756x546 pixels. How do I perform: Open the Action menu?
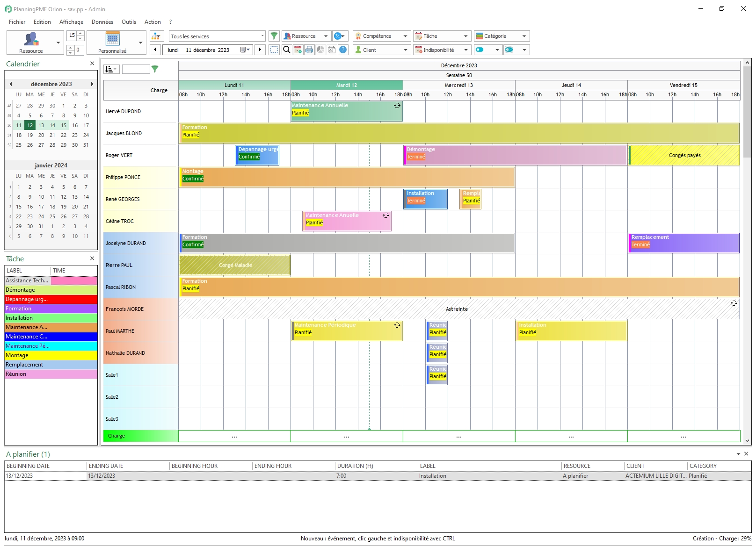pyautogui.click(x=153, y=22)
